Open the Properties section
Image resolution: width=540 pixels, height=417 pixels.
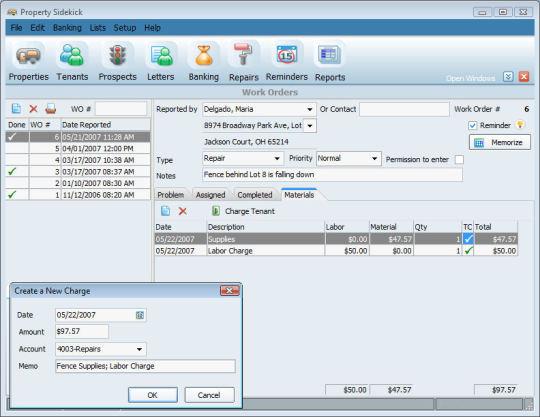click(x=28, y=62)
